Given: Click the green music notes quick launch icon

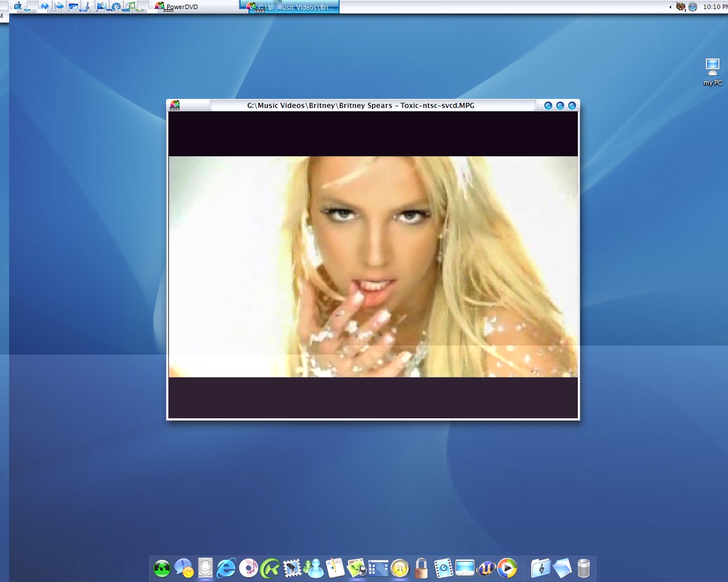Looking at the screenshot, I should (x=131, y=6).
